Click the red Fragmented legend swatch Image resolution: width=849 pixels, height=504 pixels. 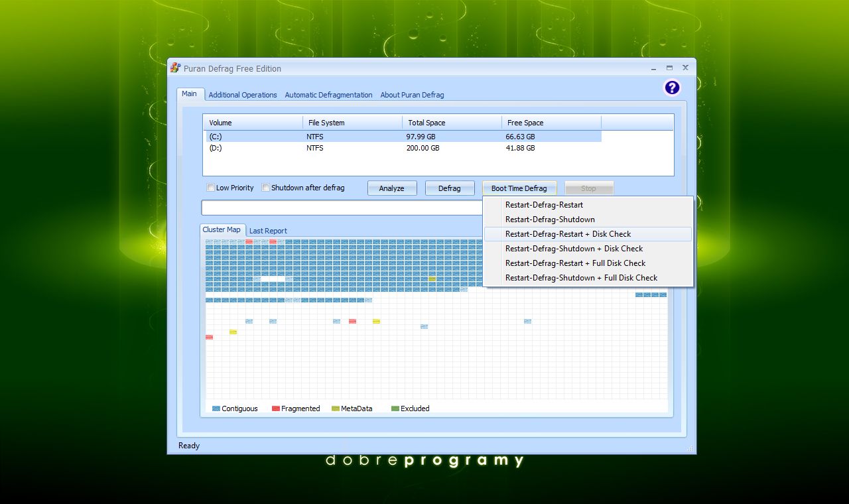(x=276, y=409)
